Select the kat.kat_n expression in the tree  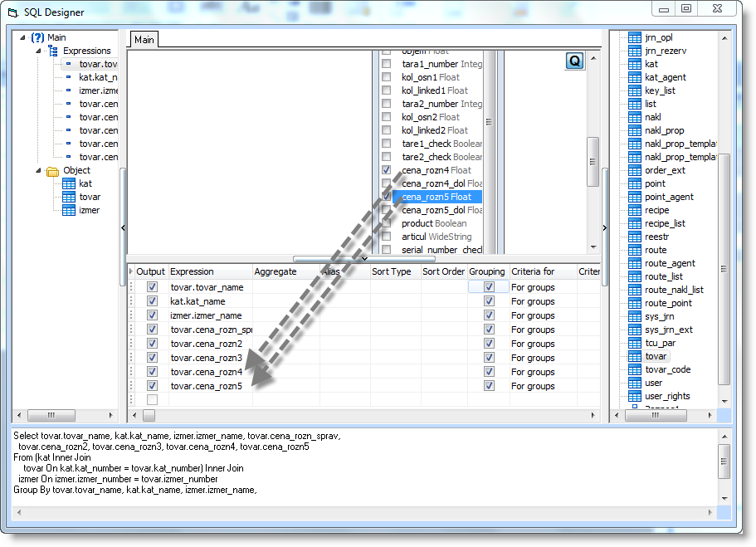pos(99,77)
